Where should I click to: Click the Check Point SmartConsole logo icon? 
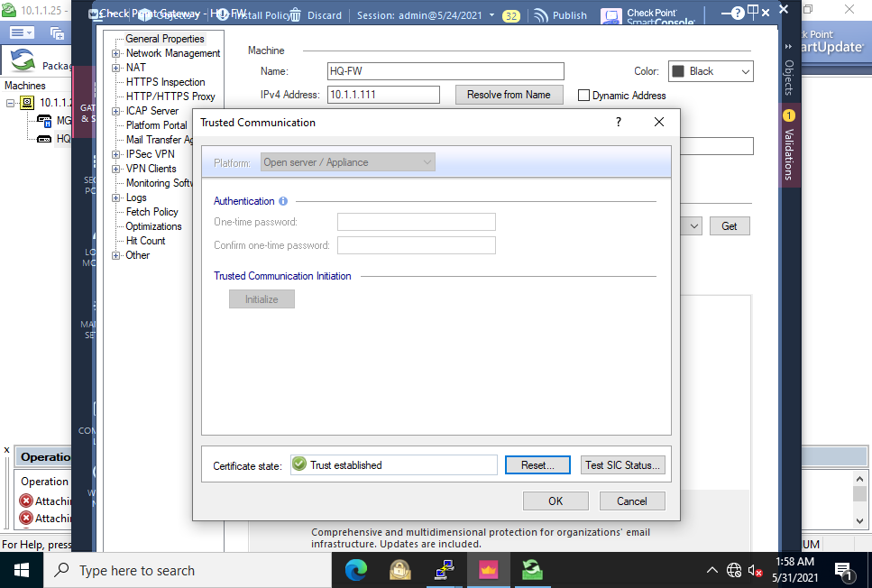tap(611, 17)
